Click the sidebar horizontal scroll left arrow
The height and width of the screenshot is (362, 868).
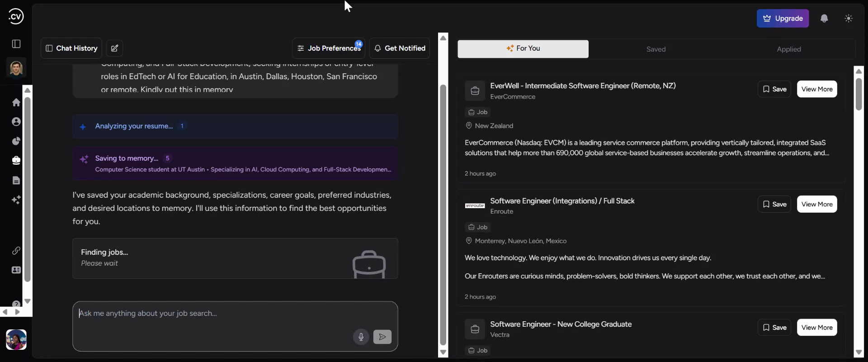click(x=5, y=312)
